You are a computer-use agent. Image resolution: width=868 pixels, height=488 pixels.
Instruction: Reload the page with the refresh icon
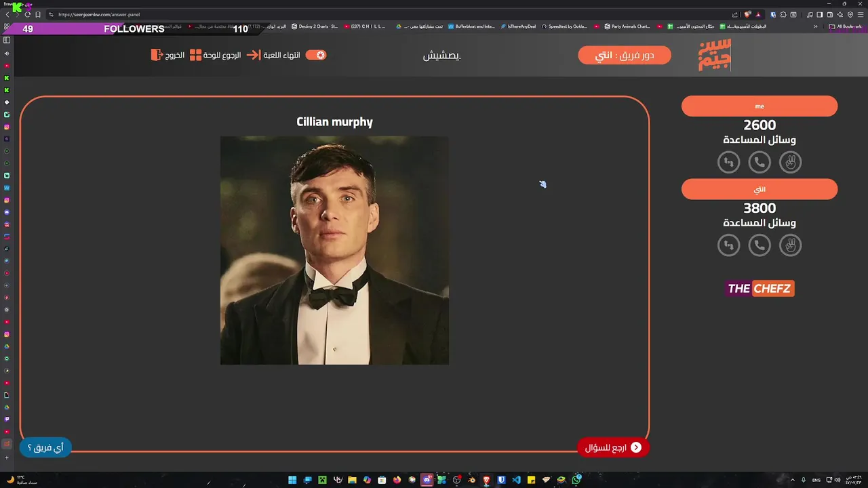[x=28, y=15]
